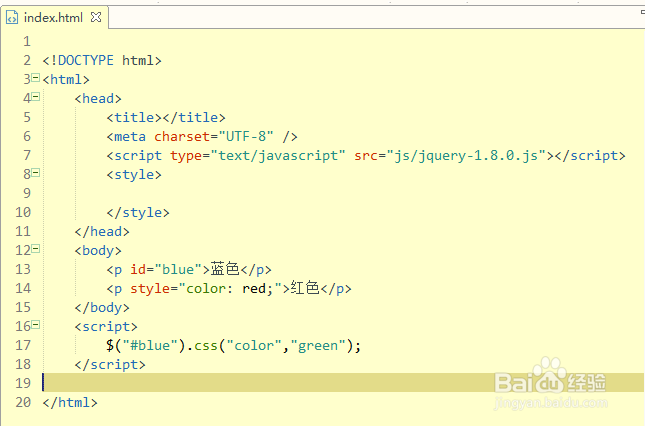Collapse the <head> fold marker on line 4
The width and height of the screenshot is (645, 426).
[36, 97]
